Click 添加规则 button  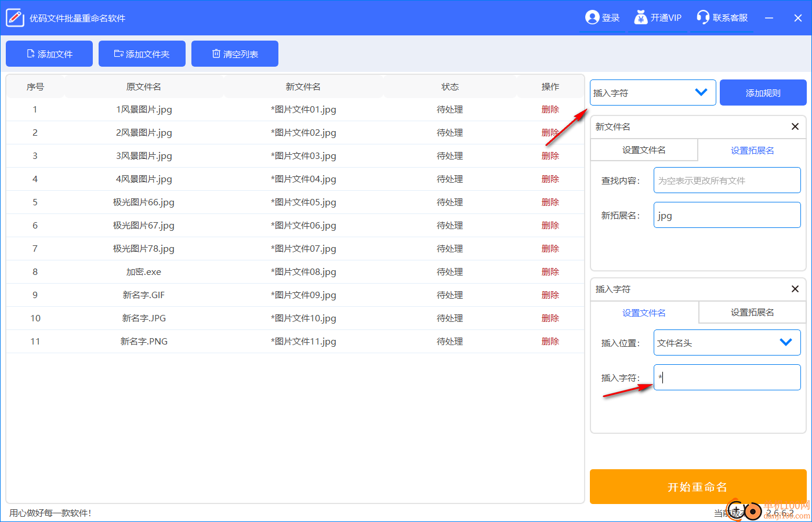[x=763, y=93]
